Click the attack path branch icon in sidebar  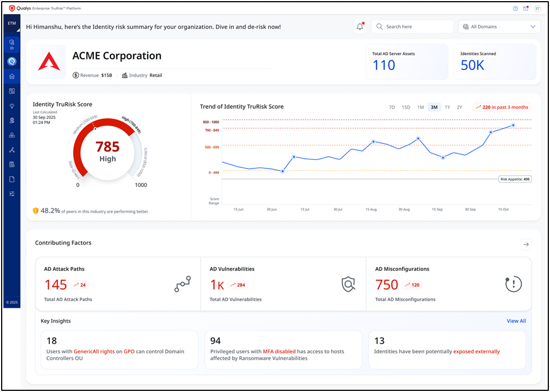[12, 150]
